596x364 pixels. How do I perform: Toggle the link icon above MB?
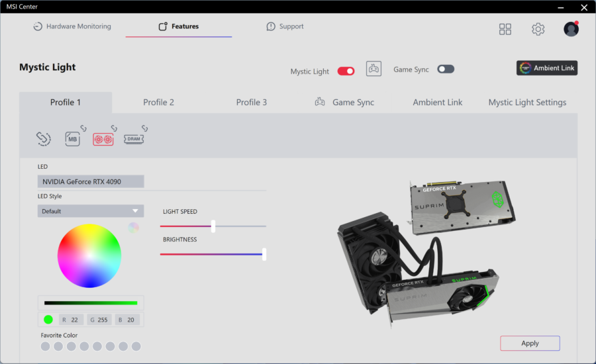coord(83,128)
